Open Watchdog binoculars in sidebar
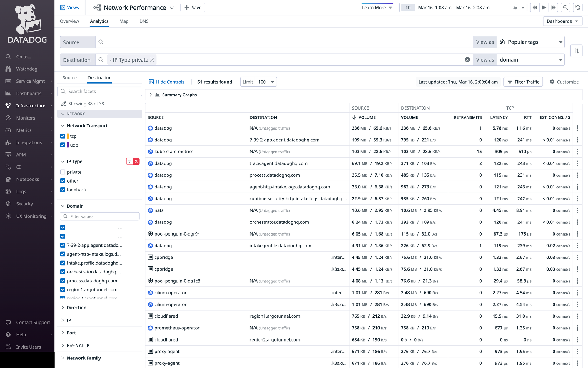Screen dimensions: 588x368 (8, 69)
